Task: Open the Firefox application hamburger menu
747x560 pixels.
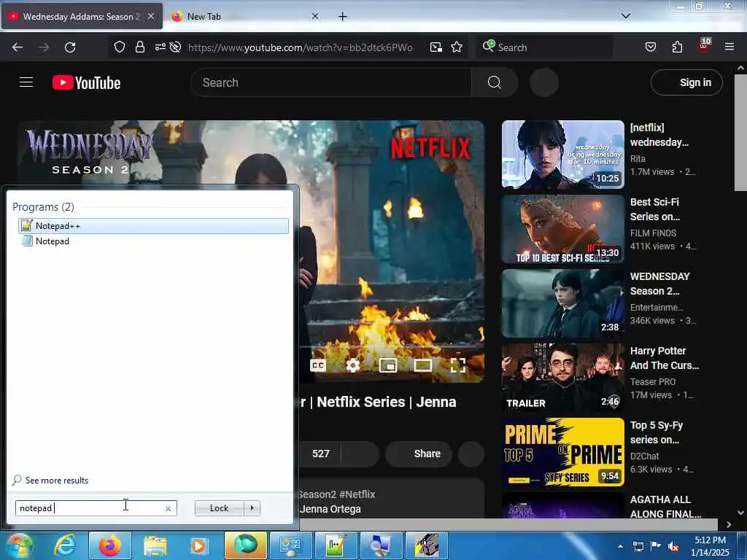Action: click(729, 47)
